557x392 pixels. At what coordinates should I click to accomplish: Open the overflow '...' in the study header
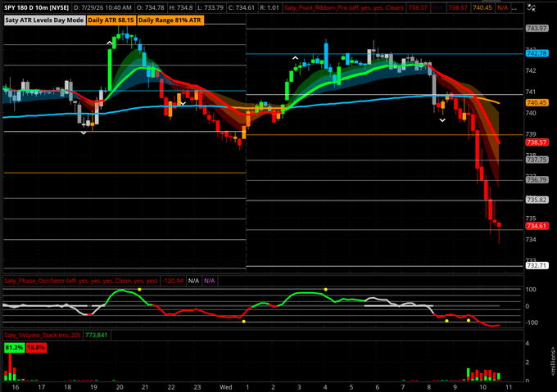514,8
